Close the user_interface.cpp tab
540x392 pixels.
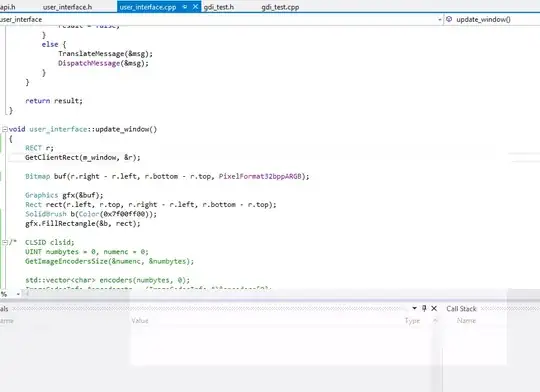point(195,7)
